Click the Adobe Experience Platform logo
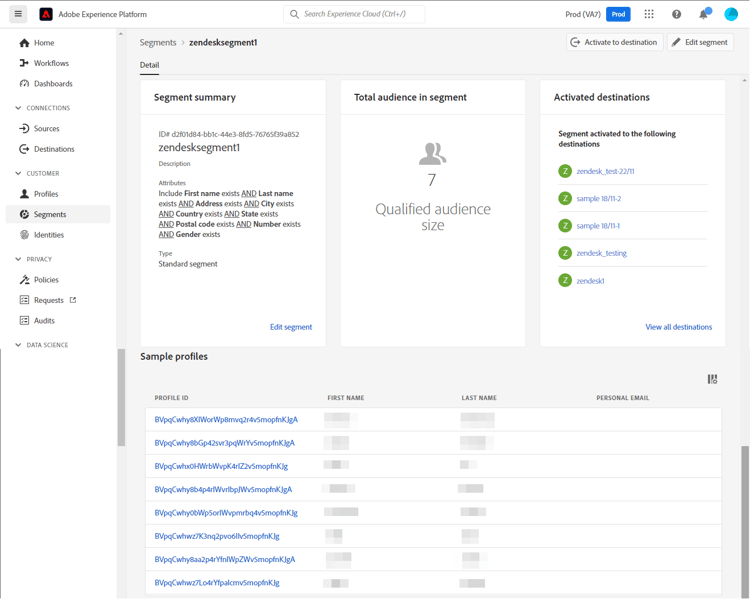 (46, 14)
